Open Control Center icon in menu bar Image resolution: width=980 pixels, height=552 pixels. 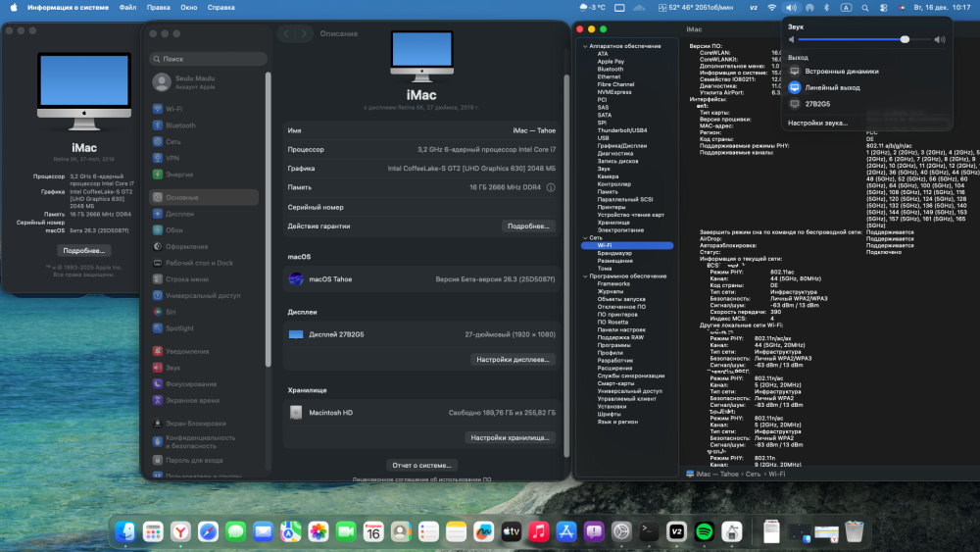click(884, 8)
